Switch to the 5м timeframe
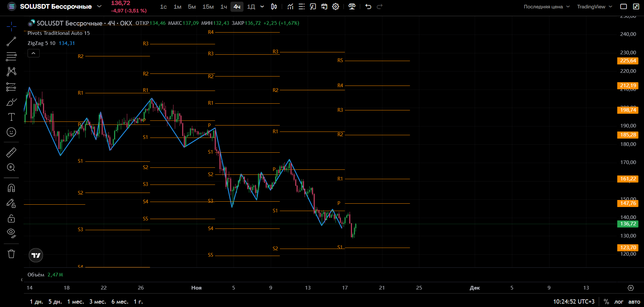Screen dimensions: 644x307 [192, 7]
